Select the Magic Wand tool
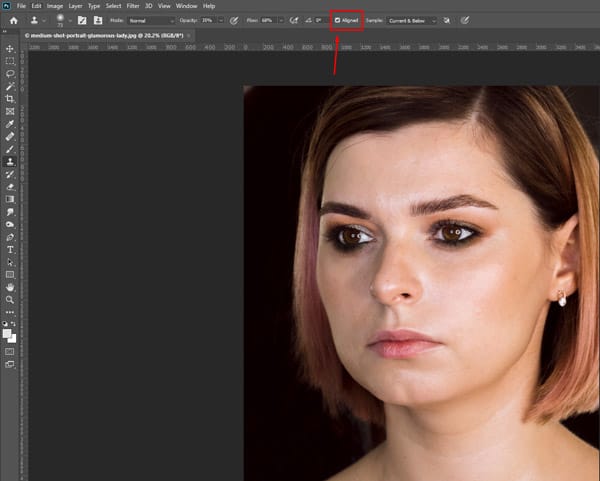600x481 pixels. 10,86
